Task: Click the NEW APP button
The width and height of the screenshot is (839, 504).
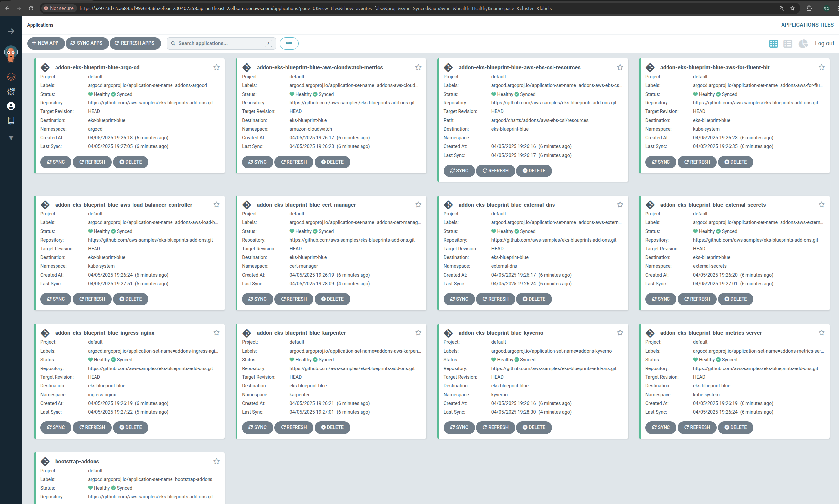Action: coord(46,43)
